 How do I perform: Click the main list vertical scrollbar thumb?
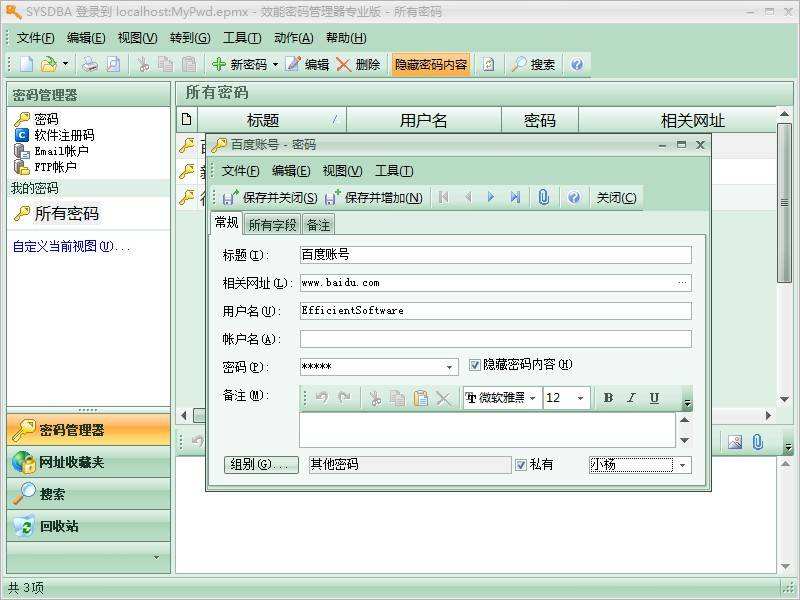(x=784, y=203)
